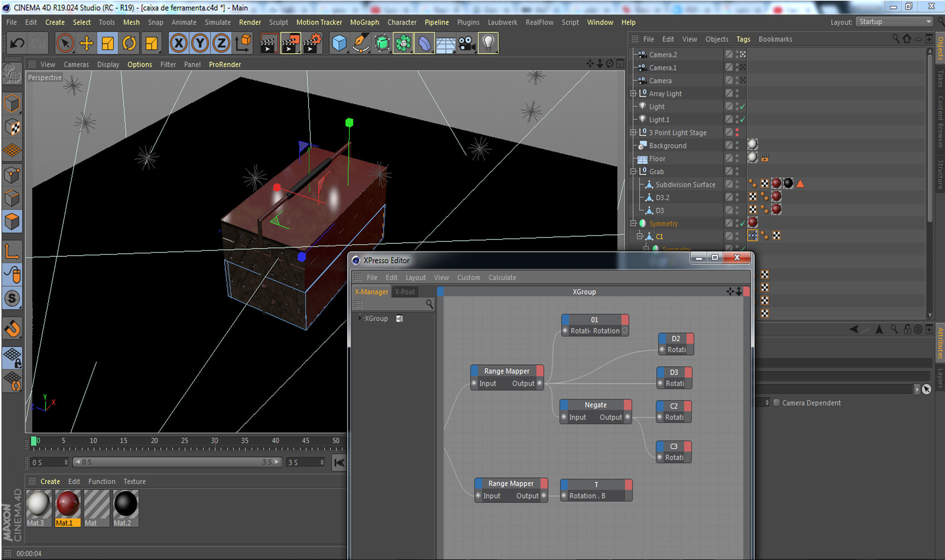This screenshot has width=945, height=560.
Task: Toggle the Light.1 object's enable checkmark
Action: pos(743,120)
